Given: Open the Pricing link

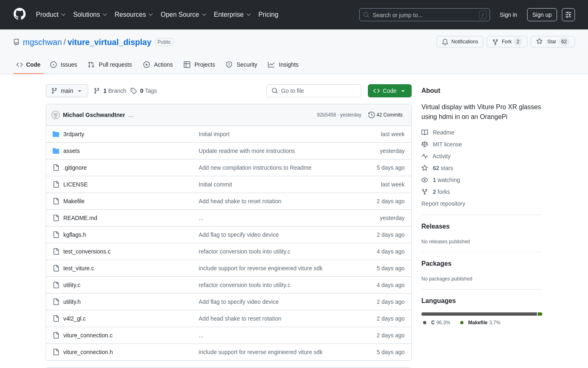Looking at the screenshot, I should [268, 15].
